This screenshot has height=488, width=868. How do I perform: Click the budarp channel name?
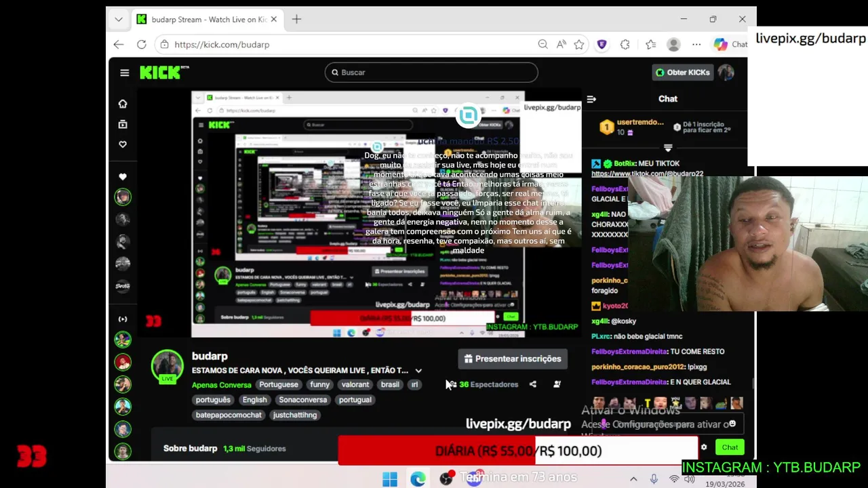[x=210, y=356]
